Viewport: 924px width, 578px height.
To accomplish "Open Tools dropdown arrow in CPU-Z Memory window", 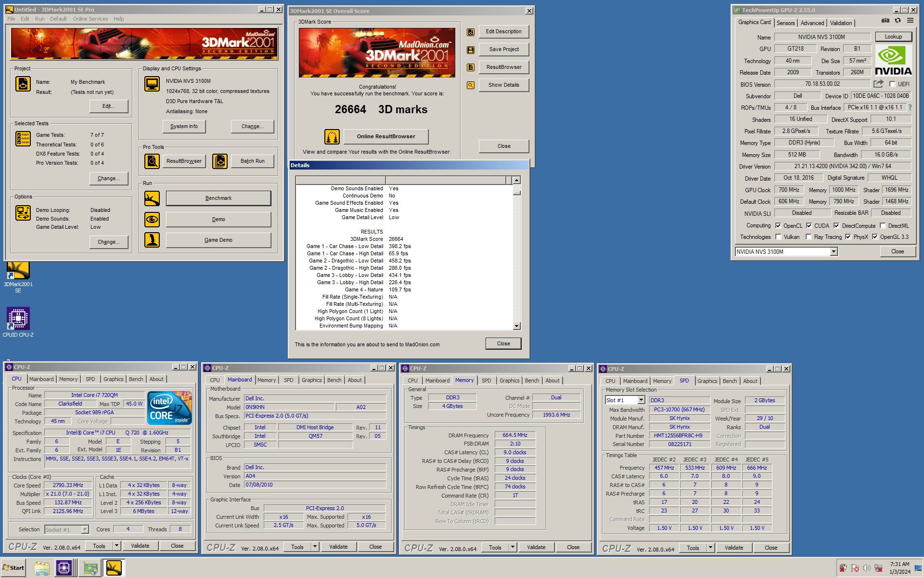I will (513, 547).
